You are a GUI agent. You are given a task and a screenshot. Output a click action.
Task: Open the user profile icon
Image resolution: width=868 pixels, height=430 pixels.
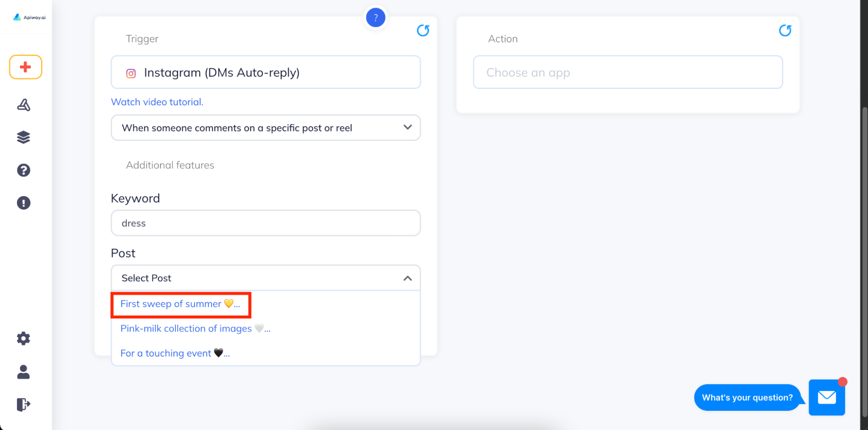(23, 372)
